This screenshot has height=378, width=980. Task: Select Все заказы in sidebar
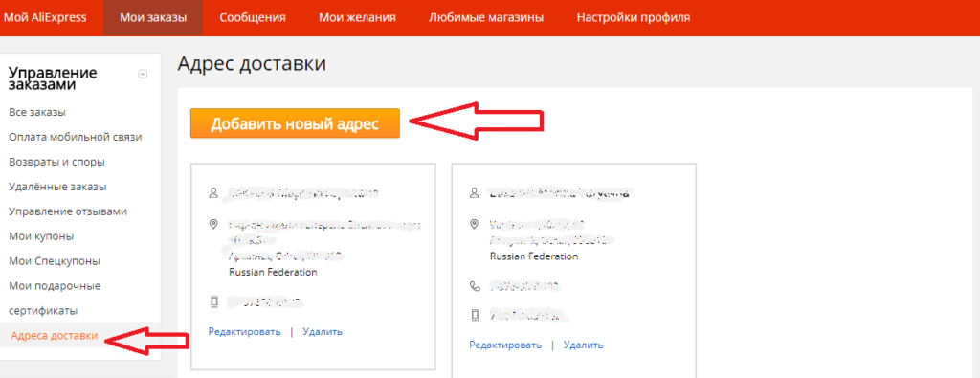[x=37, y=113]
